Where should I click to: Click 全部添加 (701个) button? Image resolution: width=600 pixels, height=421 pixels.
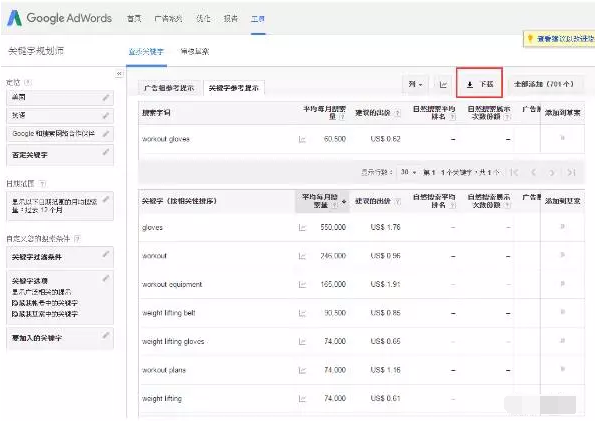(546, 85)
